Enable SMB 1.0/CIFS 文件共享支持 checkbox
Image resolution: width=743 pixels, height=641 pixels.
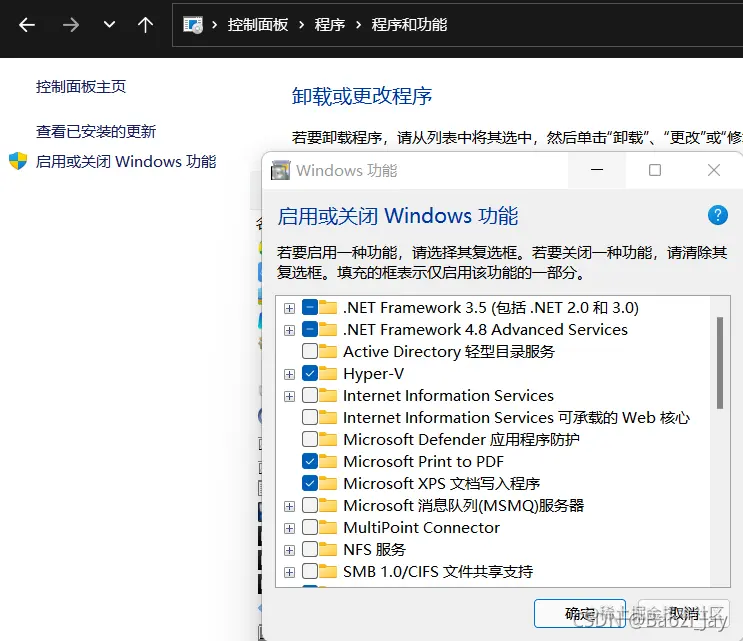(310, 571)
